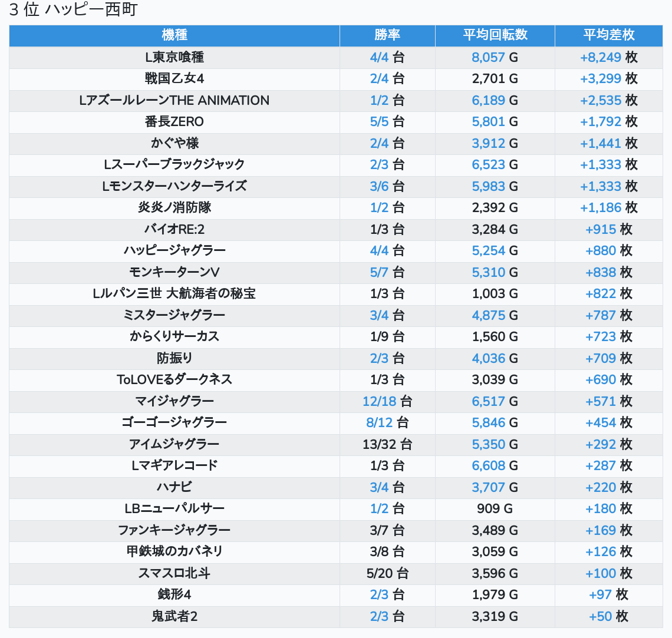Select the 炎炎ノ消防隊 machine name
The image size is (672, 638).
click(174, 208)
